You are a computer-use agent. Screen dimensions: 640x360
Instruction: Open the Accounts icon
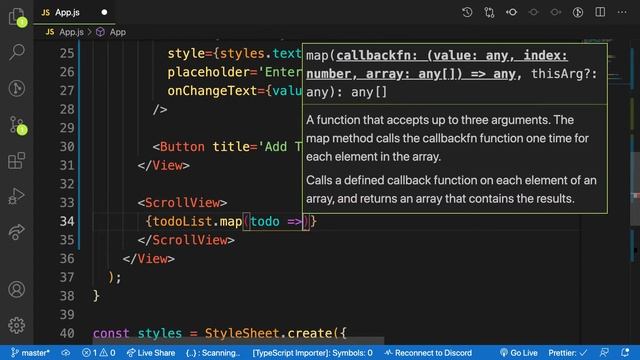tap(17, 289)
